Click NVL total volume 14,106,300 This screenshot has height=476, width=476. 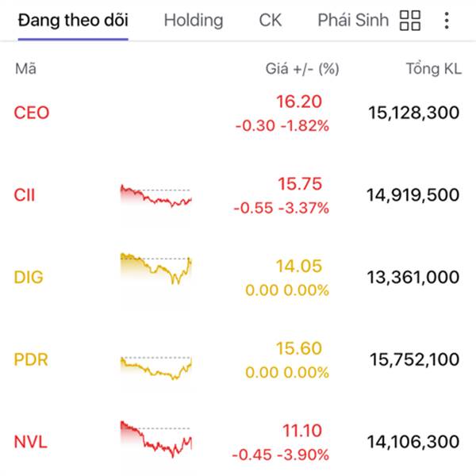[413, 443]
